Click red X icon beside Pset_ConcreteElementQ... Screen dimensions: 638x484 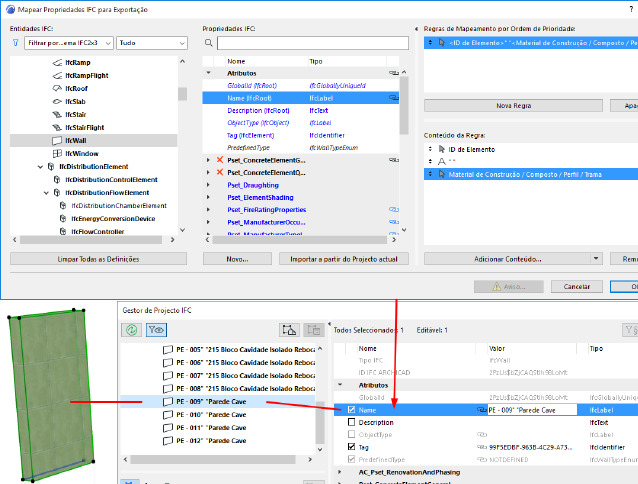point(220,172)
